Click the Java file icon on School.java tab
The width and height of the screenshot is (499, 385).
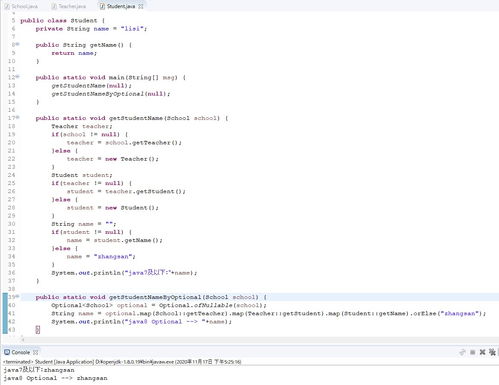7,6
